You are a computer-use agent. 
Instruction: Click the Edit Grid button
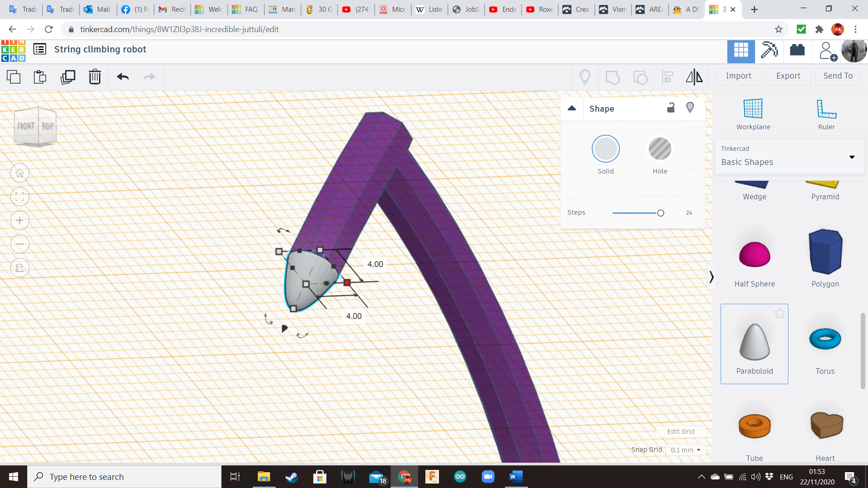(x=680, y=432)
